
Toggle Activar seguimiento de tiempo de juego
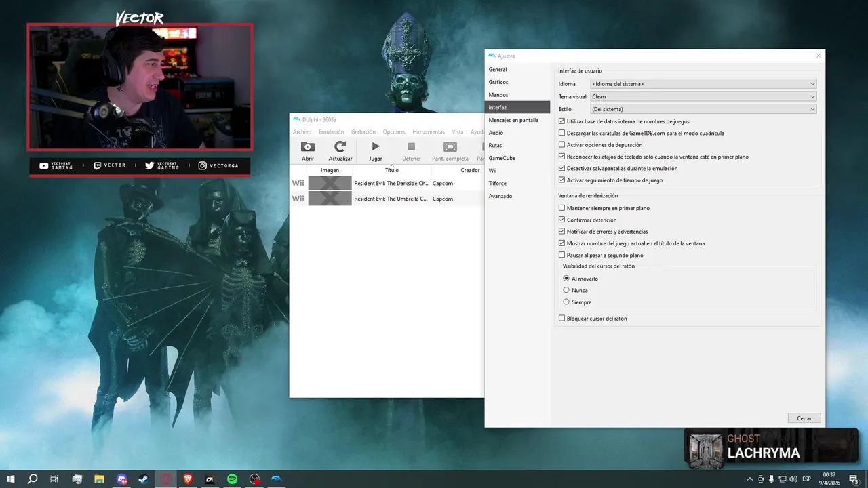coord(561,180)
